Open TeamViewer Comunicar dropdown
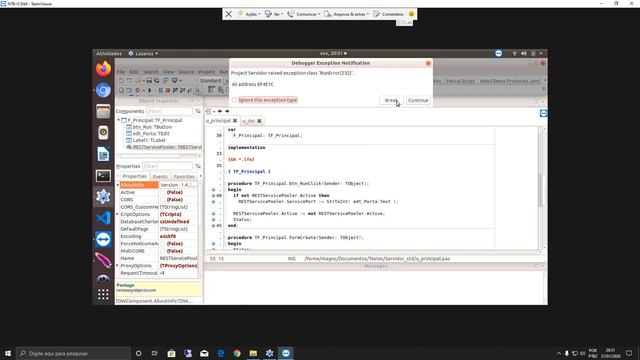 (304, 14)
